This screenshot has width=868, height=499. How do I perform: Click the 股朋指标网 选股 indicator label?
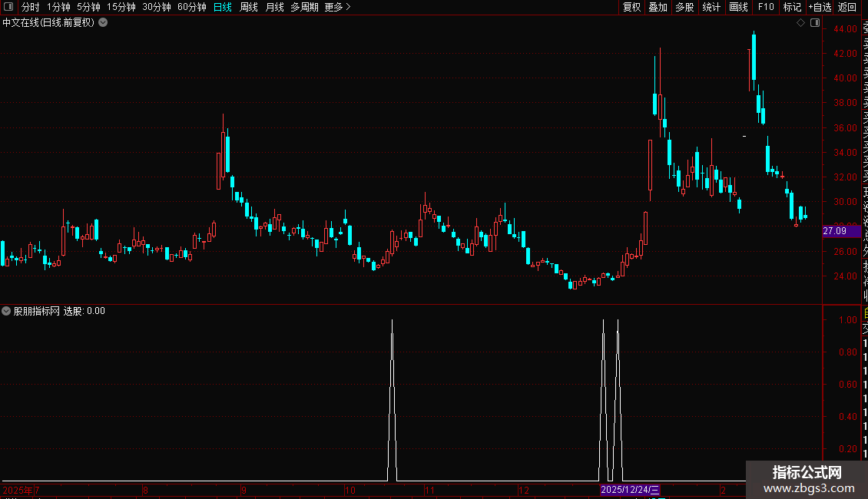[x=59, y=311]
